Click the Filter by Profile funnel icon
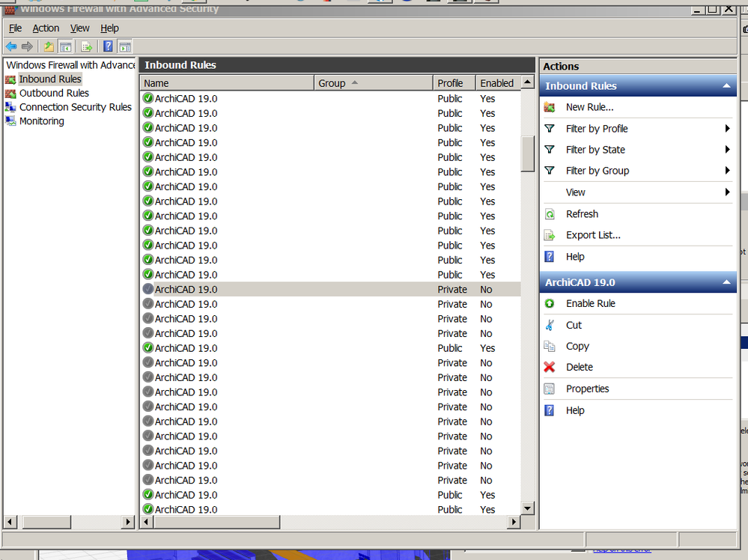Image resolution: width=748 pixels, height=560 pixels. point(550,128)
